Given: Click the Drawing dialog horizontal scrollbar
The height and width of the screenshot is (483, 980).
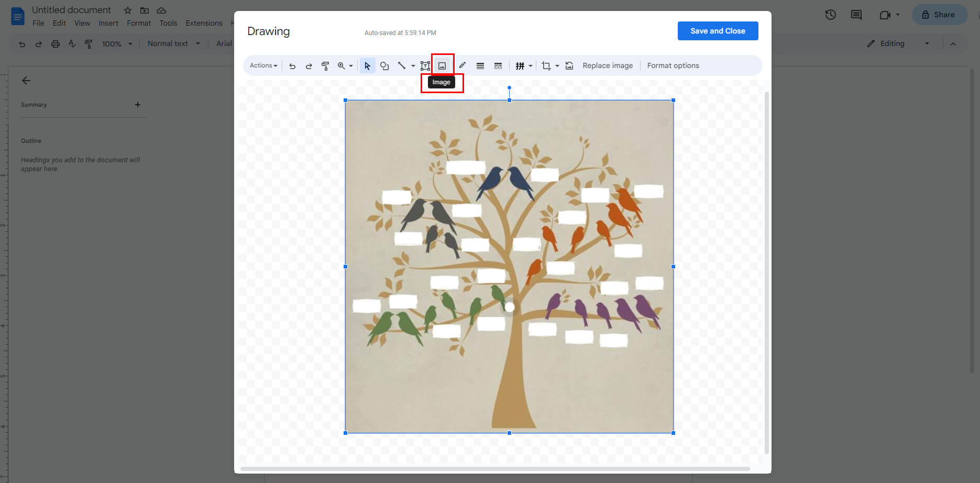Looking at the screenshot, I should (x=495, y=469).
